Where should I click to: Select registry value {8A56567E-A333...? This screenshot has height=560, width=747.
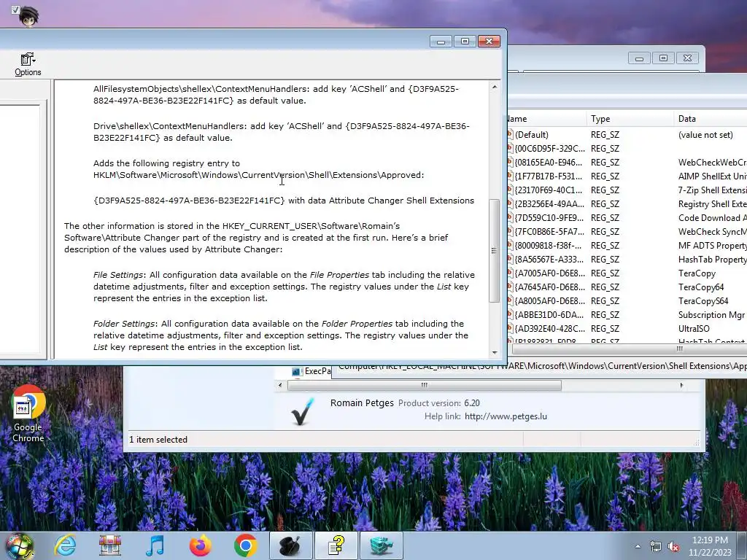tap(549, 259)
